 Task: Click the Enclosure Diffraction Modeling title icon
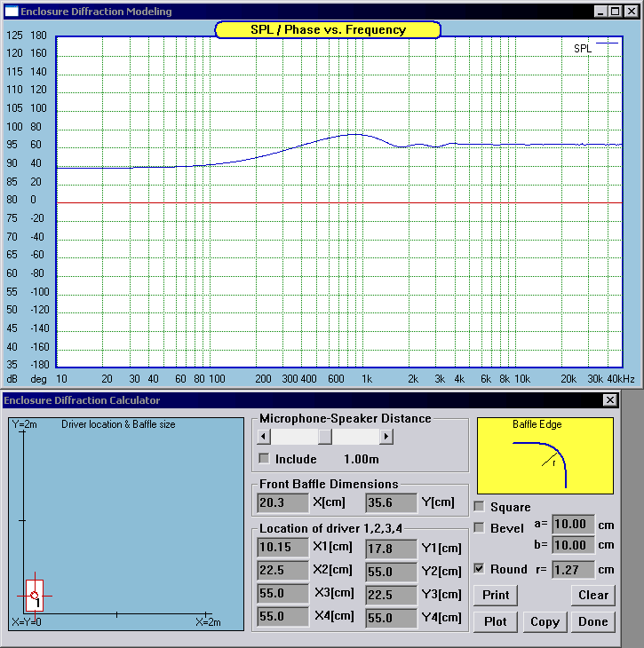coord(10,12)
